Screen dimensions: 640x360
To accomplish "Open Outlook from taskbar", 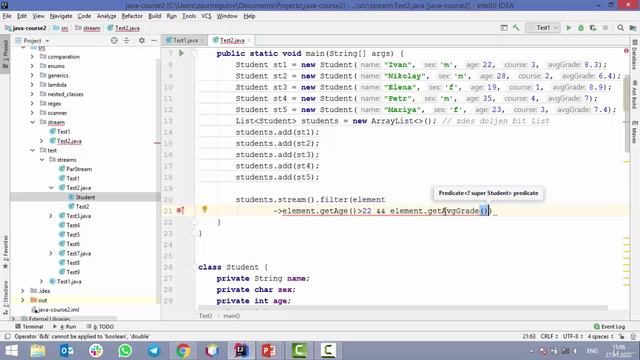I will tap(67, 351).
